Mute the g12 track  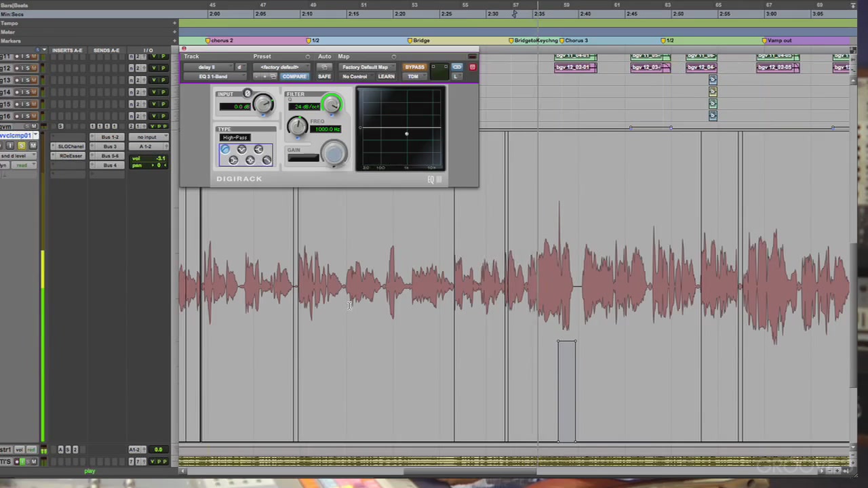(33, 68)
